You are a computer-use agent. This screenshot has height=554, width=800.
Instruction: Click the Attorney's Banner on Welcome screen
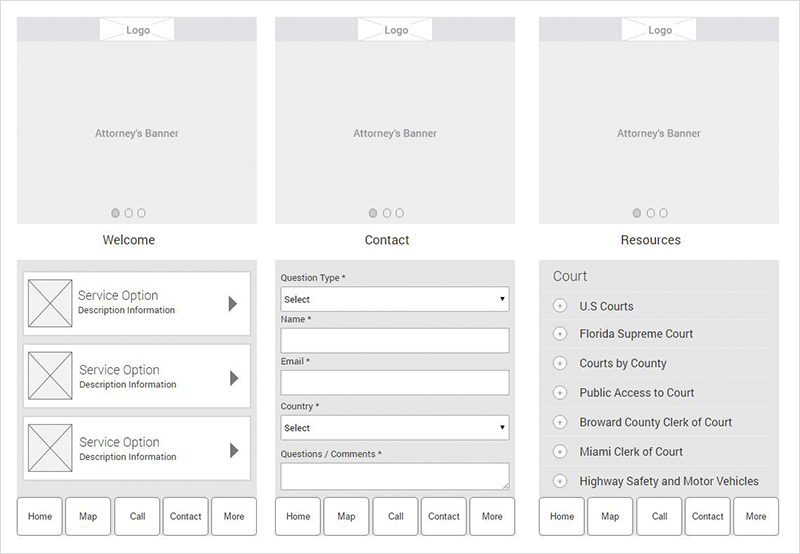point(137,133)
